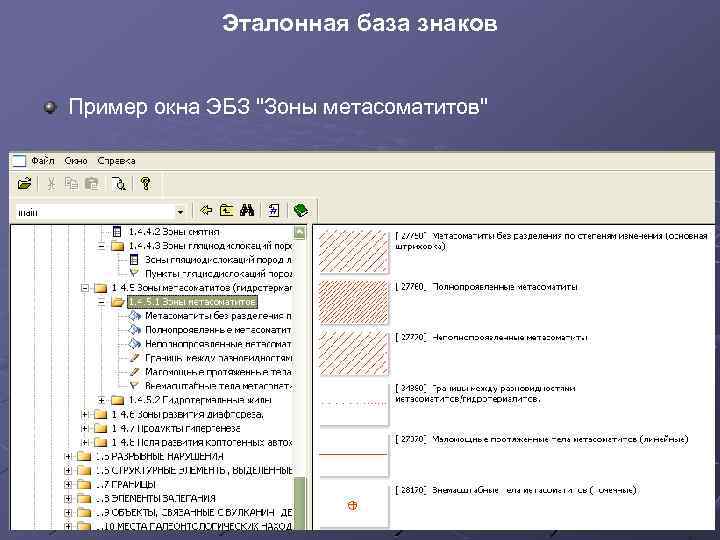
Task: Collapse the 1.4.5 Зоны метасоматитов parent node
Action: [84, 288]
